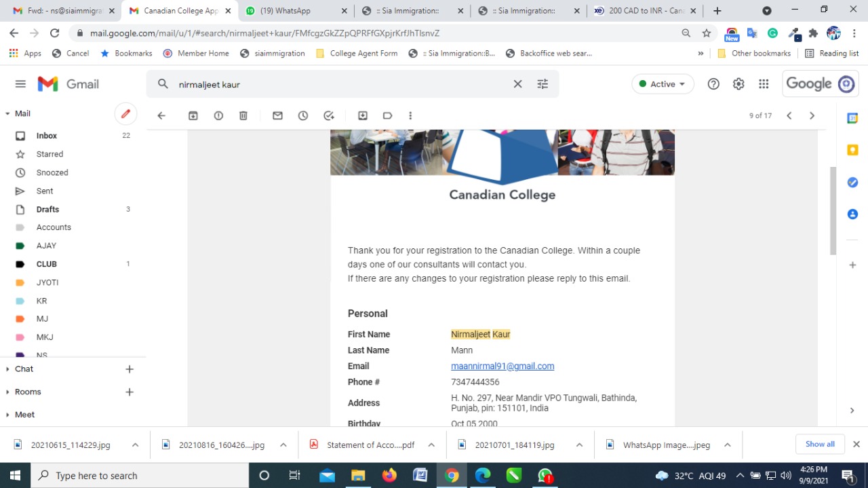
Task: Clear the Gmail search query
Action: click(517, 84)
